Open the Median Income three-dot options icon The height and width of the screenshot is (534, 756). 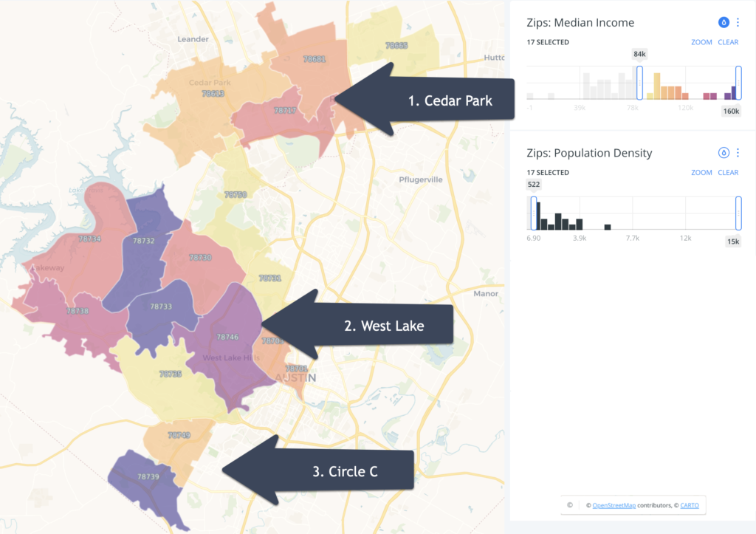click(x=737, y=22)
